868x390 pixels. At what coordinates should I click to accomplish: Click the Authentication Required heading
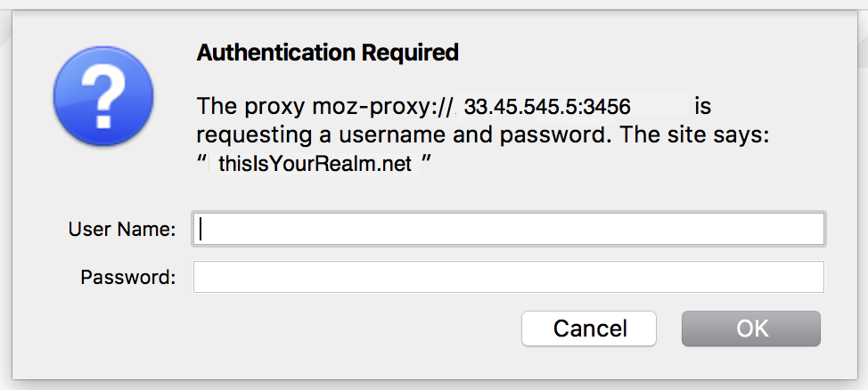(328, 53)
